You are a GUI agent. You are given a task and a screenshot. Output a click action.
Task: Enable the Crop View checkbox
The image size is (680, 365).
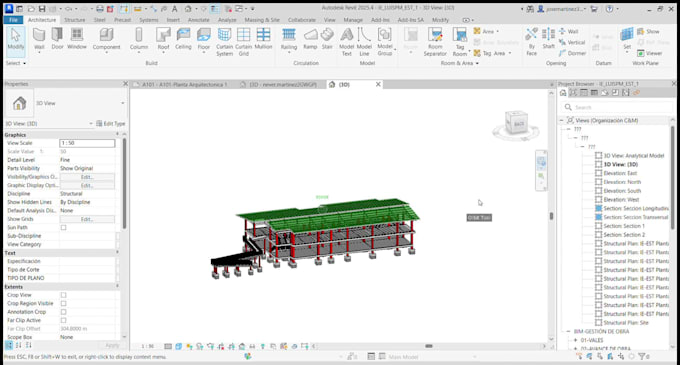(63, 295)
